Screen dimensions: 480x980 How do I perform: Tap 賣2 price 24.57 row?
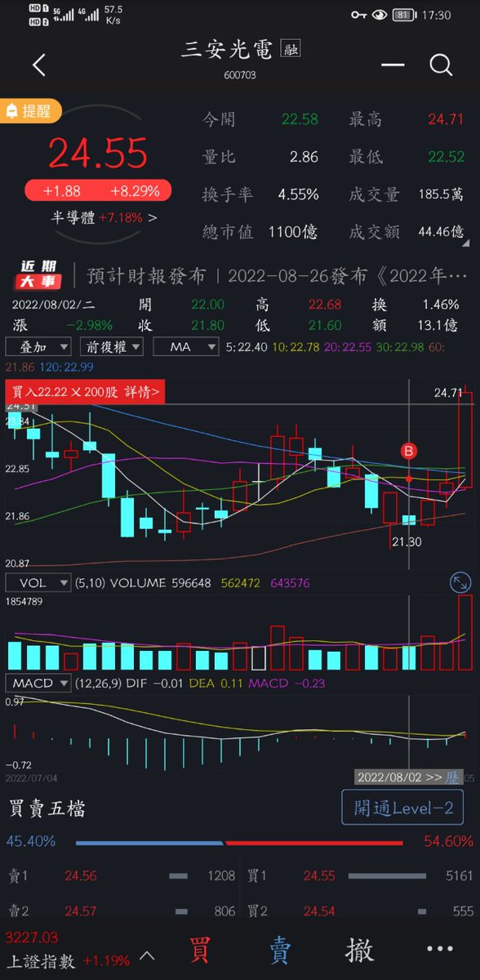pyautogui.click(x=121, y=910)
